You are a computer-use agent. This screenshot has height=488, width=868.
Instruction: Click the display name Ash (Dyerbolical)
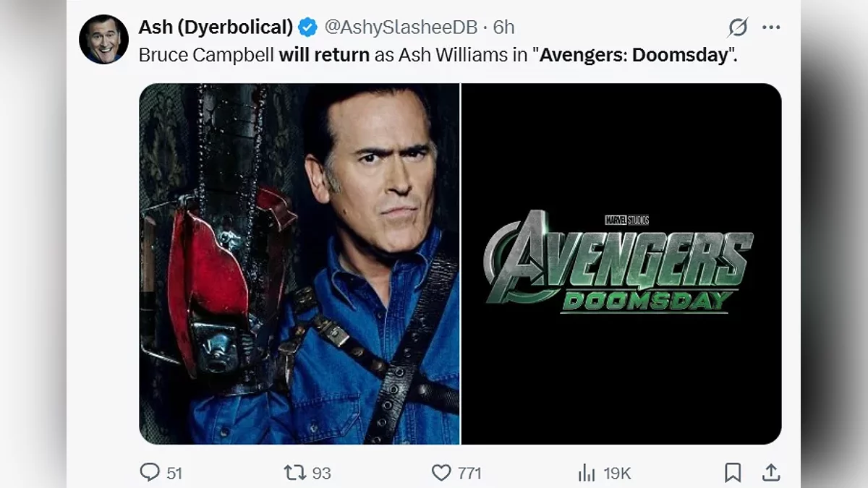pyautogui.click(x=216, y=27)
